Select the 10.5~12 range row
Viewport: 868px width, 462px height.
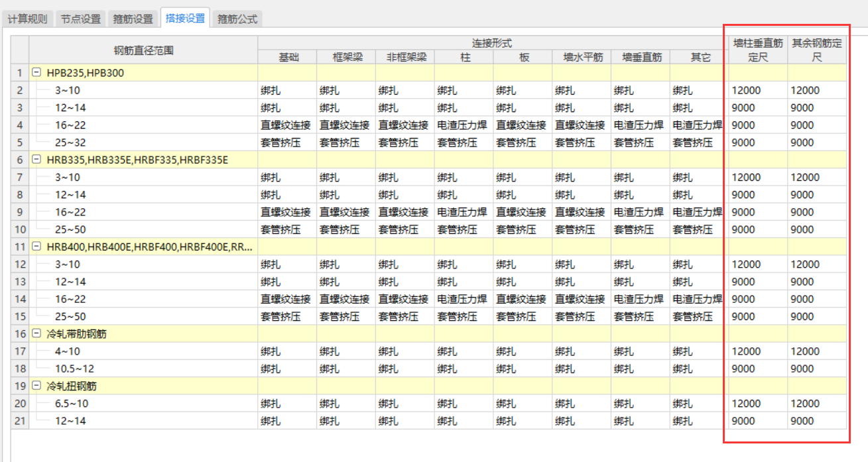(73, 369)
